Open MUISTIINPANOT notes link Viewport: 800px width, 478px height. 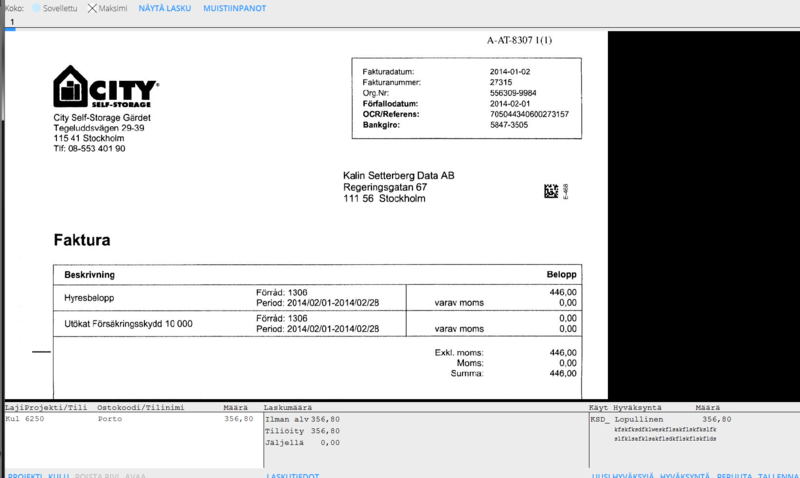235,8
